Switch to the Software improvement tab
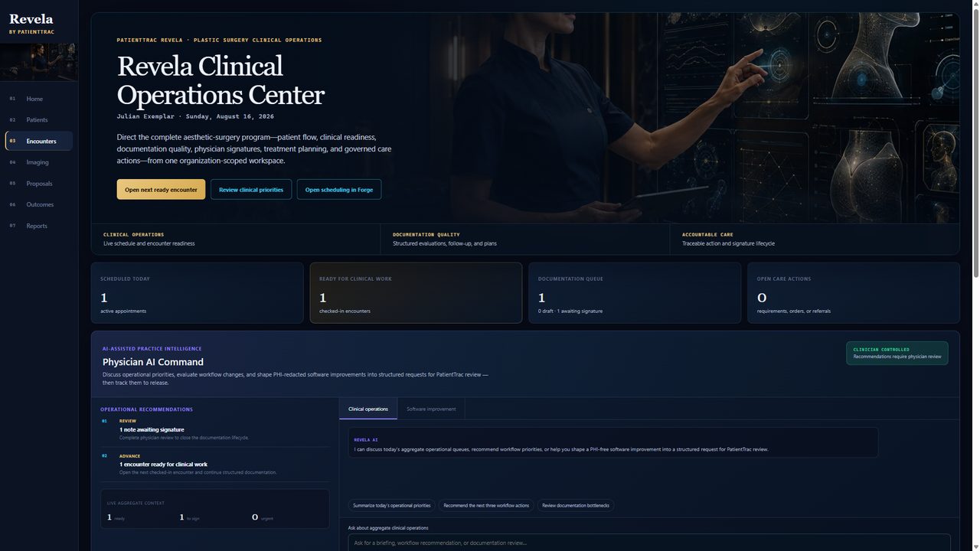The width and height of the screenshot is (980, 551). click(x=431, y=409)
